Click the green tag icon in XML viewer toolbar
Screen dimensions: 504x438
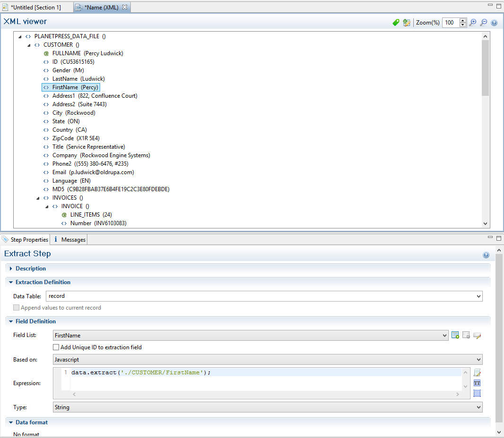click(396, 23)
